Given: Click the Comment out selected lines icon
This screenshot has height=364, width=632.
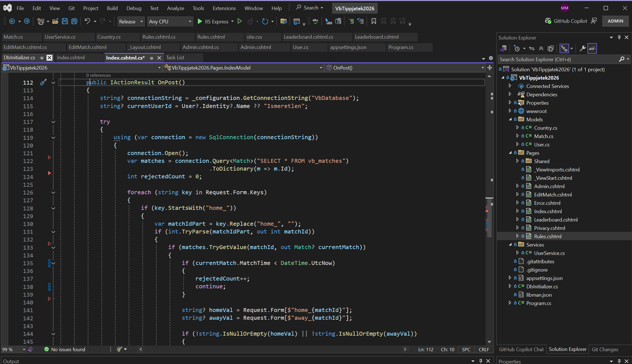Looking at the screenshot, I should click(351, 22).
